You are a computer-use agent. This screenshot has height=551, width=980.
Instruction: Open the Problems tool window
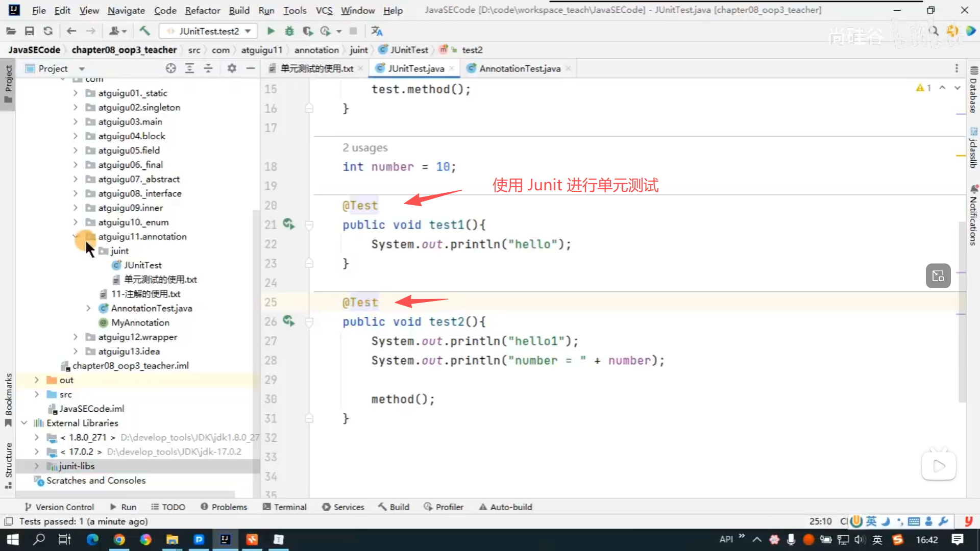(224, 507)
